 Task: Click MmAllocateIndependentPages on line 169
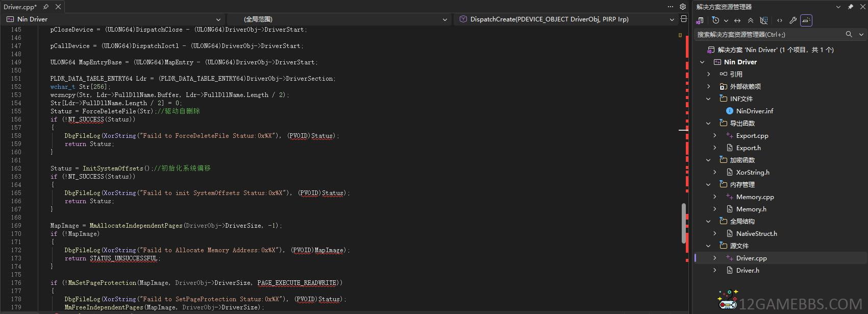click(136, 226)
